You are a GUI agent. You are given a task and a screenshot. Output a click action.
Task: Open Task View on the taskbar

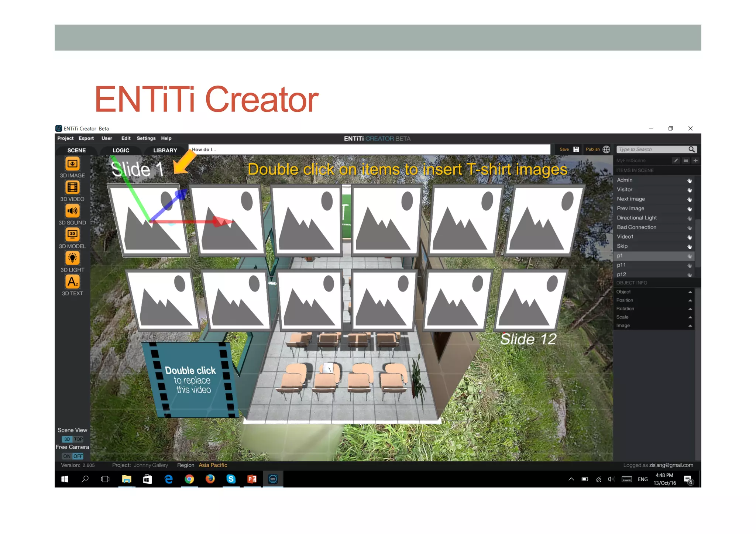105,479
